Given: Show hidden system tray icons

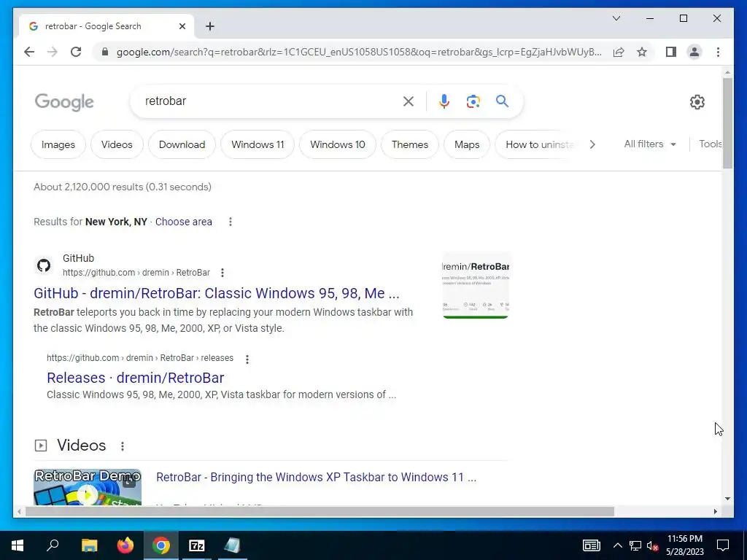Looking at the screenshot, I should click(617, 545).
